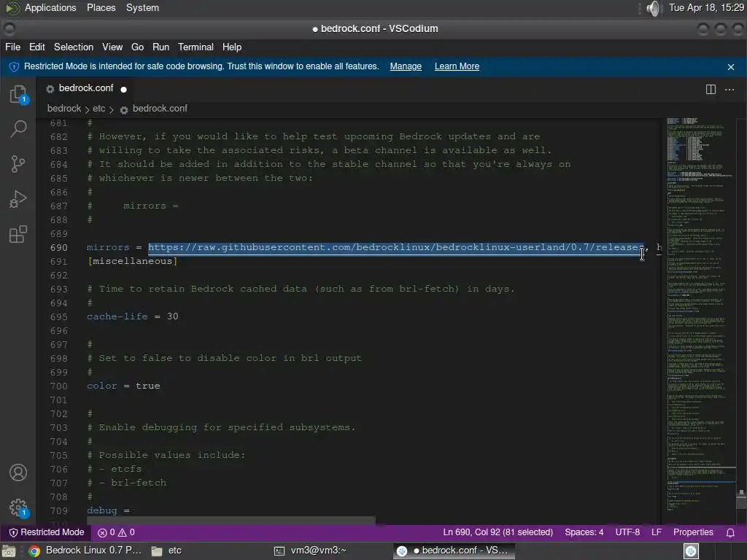Click the gear icon in bedrock.conf tab

pyautogui.click(x=50, y=88)
